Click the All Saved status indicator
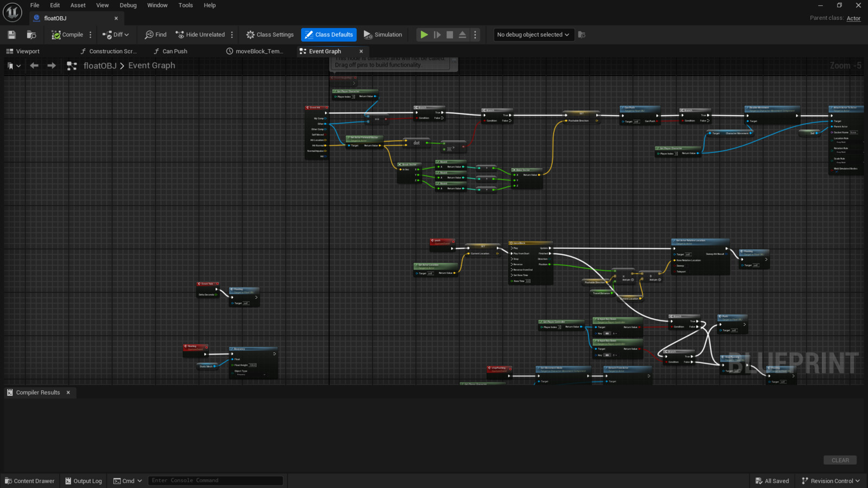The width and height of the screenshot is (868, 488). pos(772,481)
